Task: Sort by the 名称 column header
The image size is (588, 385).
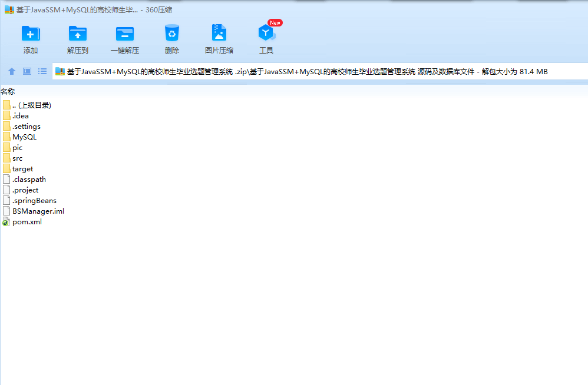Action: 8,91
